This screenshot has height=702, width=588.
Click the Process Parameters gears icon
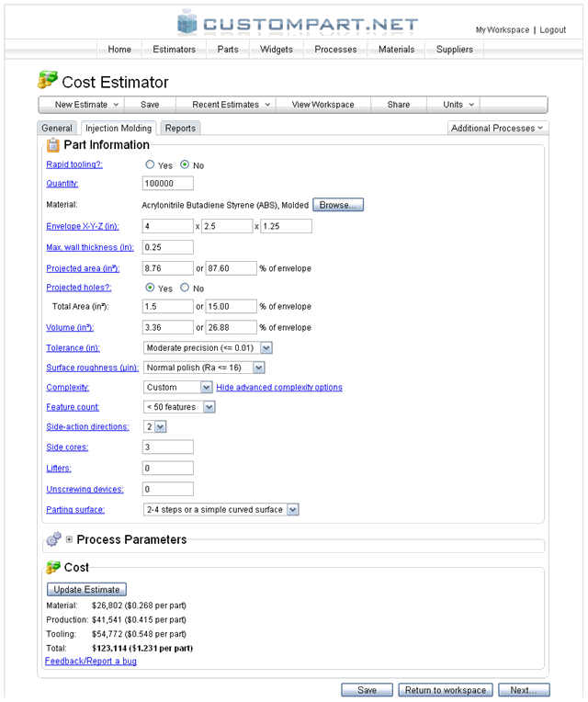tap(54, 539)
